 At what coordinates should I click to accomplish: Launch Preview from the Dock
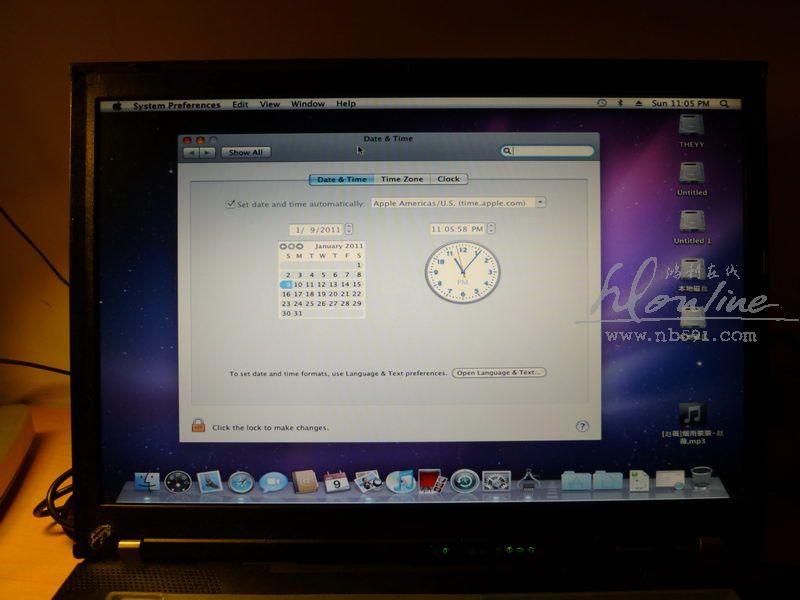[368, 481]
